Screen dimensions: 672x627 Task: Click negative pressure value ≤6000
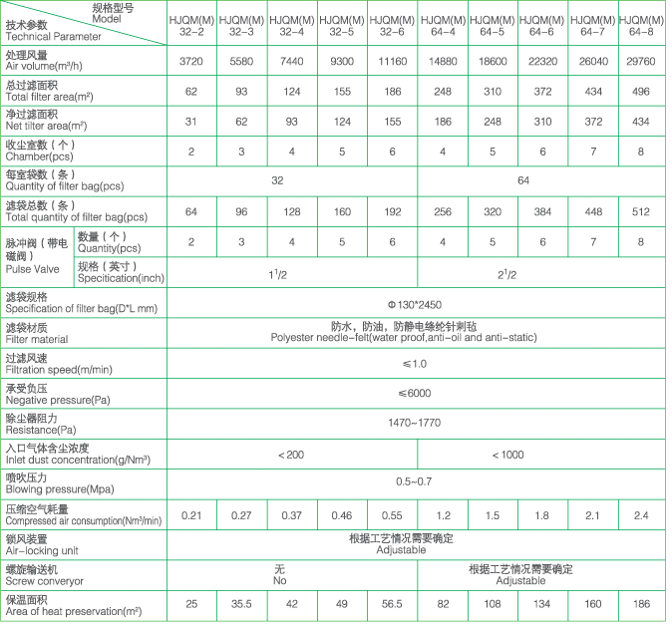415,393
